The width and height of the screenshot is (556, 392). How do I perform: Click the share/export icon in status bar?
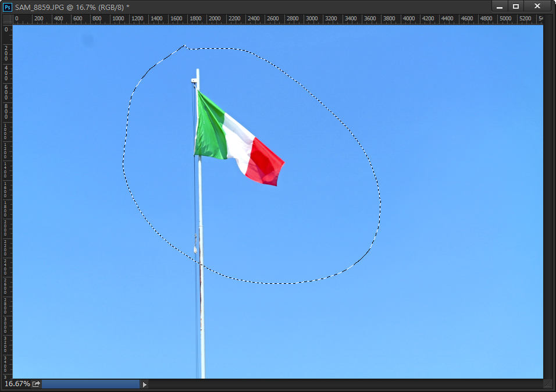coord(36,384)
